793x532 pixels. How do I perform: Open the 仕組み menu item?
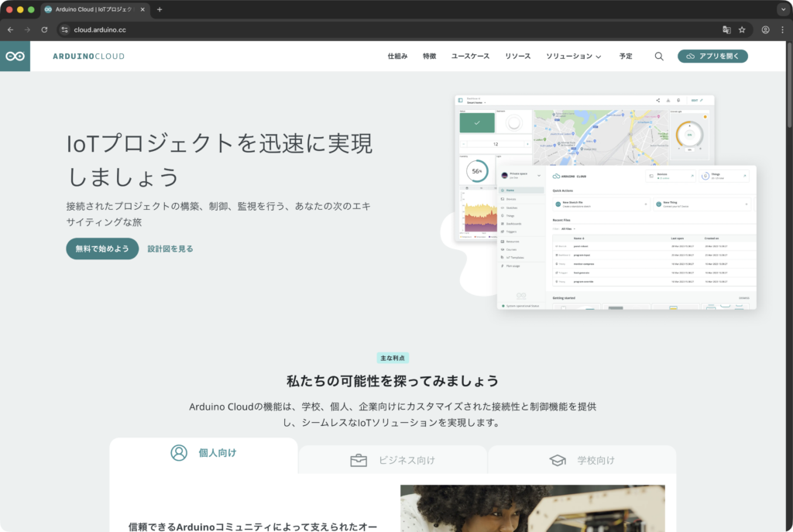[x=397, y=57]
